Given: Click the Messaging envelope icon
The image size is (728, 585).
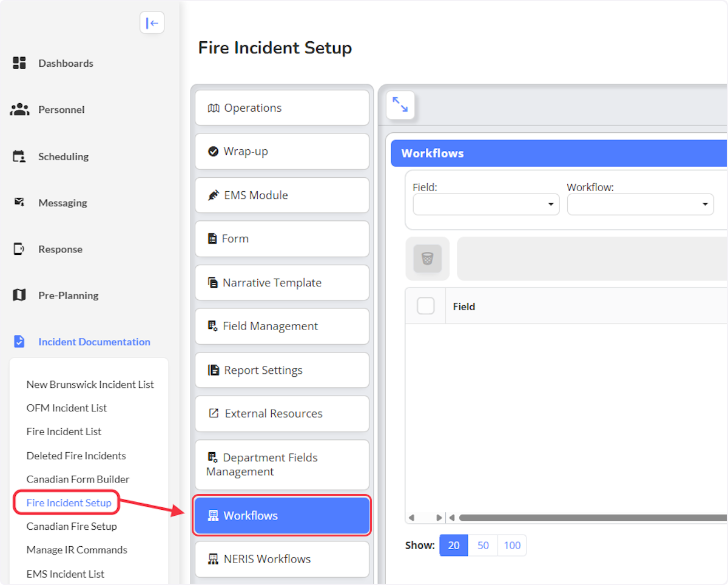Looking at the screenshot, I should pos(19,202).
